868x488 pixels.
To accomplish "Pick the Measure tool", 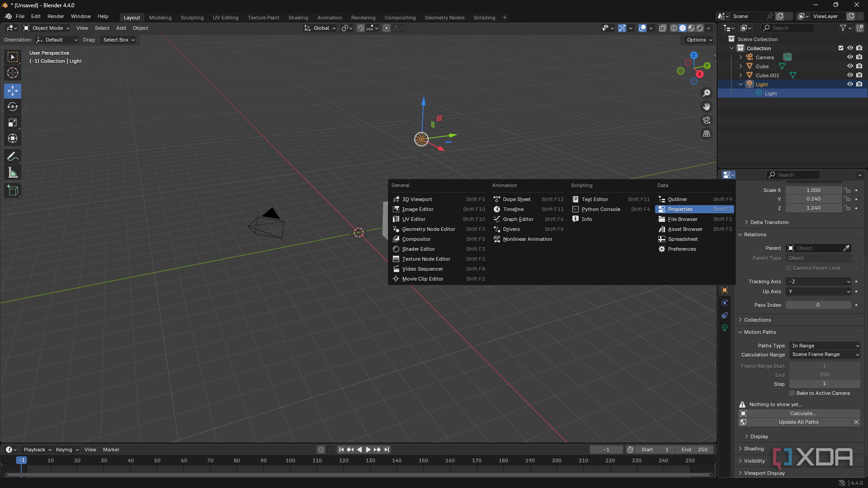I will pyautogui.click(x=13, y=173).
